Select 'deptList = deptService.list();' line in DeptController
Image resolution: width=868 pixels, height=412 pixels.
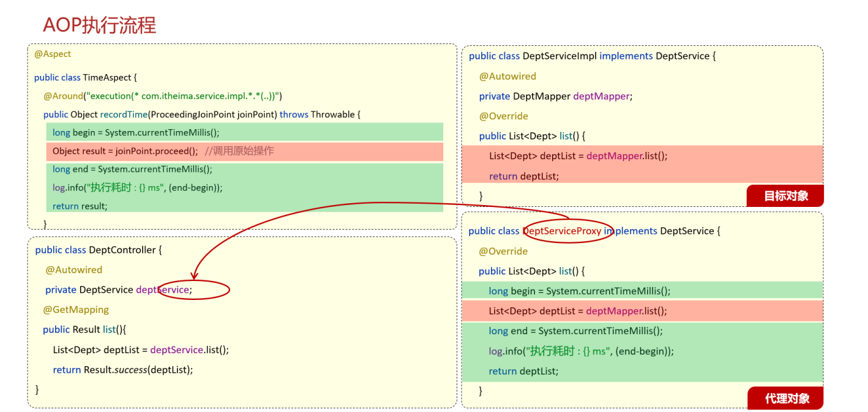pyautogui.click(x=141, y=350)
